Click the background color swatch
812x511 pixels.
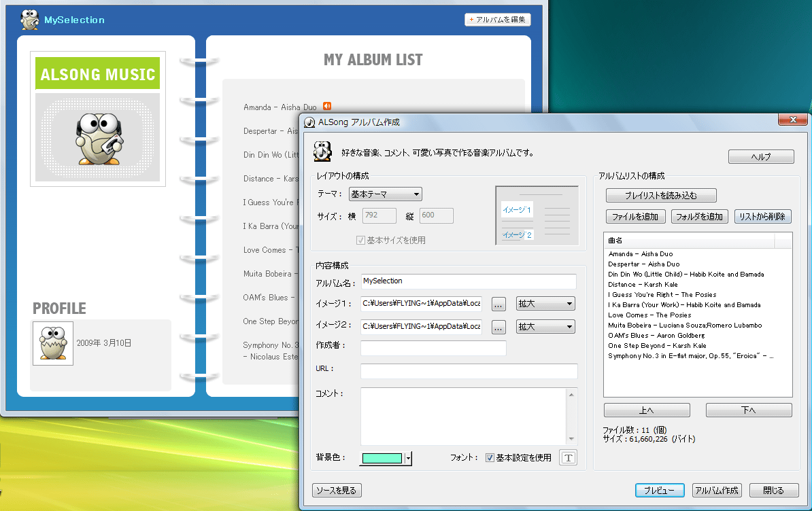click(x=382, y=458)
